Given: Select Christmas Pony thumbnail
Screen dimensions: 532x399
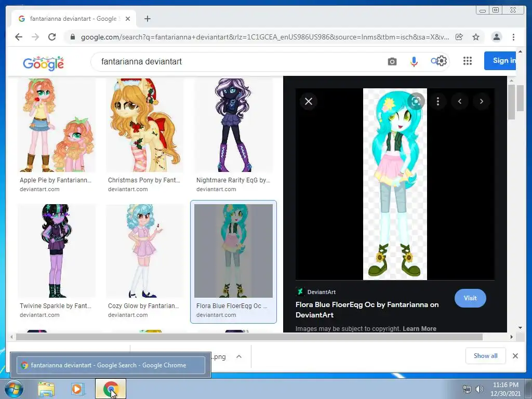Looking at the screenshot, I should pyautogui.click(x=145, y=125).
